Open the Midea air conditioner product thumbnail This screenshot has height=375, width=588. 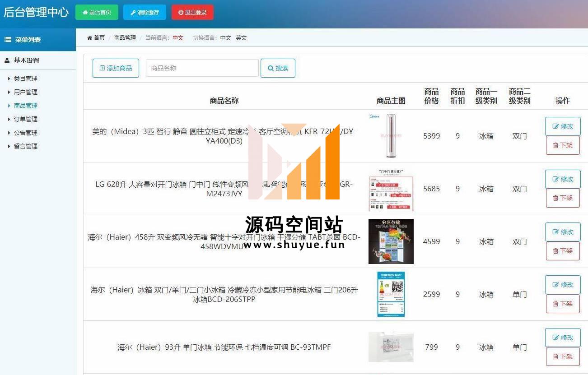tap(391, 136)
